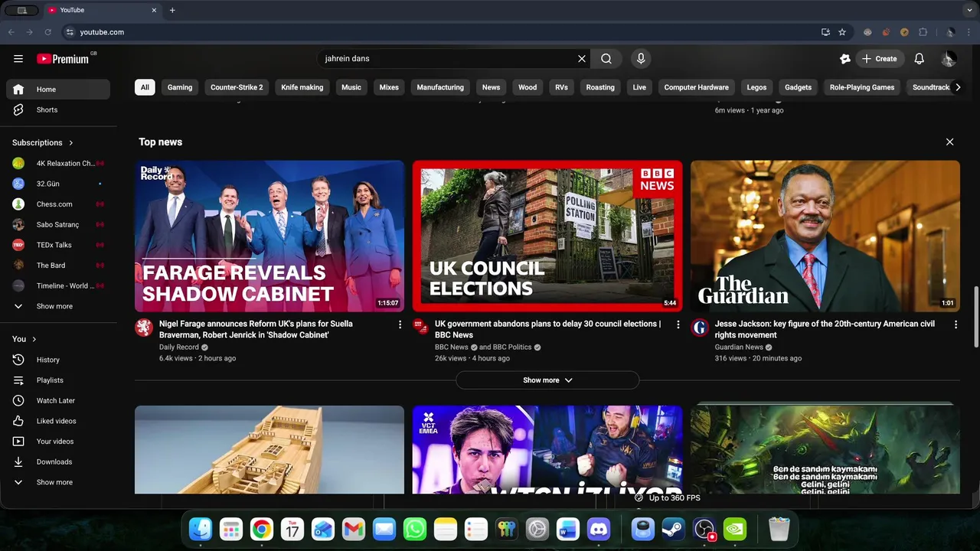Screen dimensions: 980x551
Task: Click the search magnifier button
Action: coord(606,59)
